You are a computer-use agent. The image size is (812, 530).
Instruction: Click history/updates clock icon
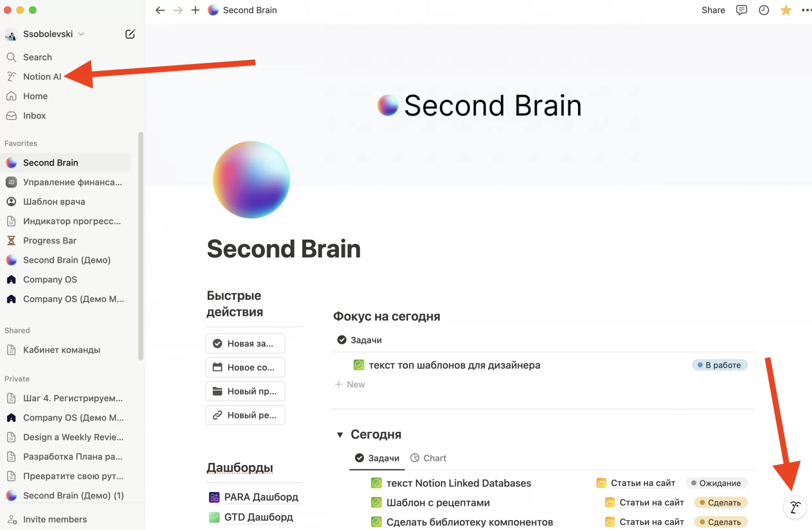tap(764, 10)
